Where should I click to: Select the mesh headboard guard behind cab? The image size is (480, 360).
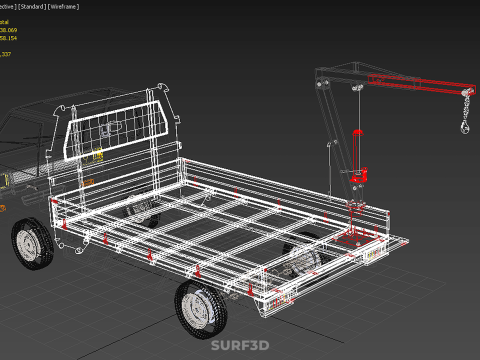[x=116, y=130]
